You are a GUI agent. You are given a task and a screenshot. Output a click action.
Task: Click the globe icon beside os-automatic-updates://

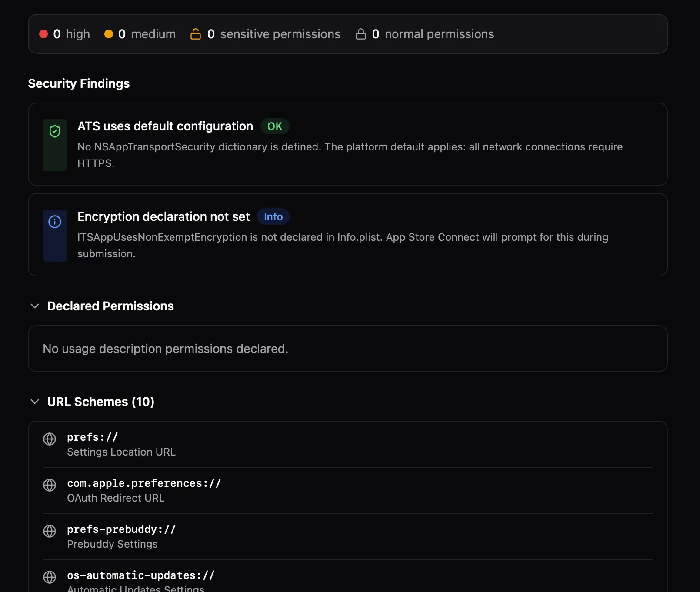click(50, 577)
